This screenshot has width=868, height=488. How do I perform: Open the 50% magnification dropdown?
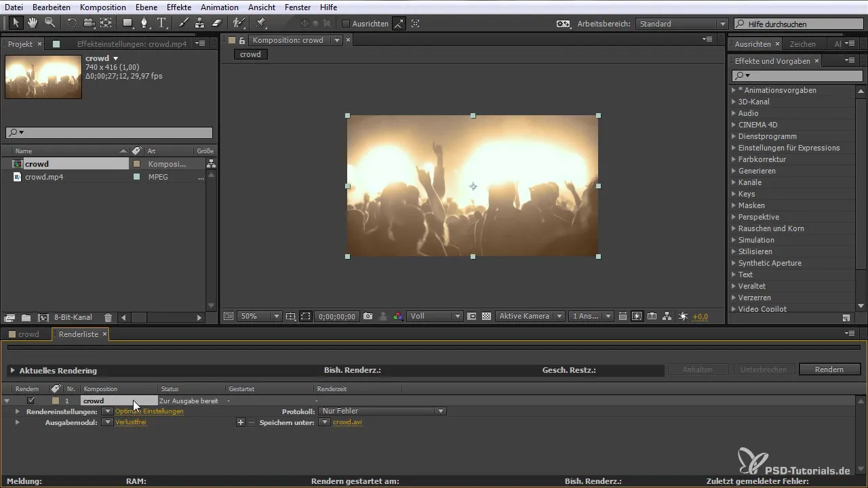coord(260,317)
